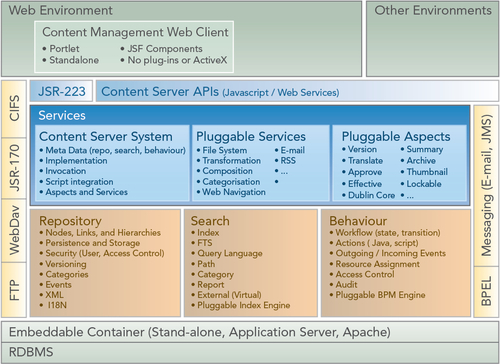Click the CIFS vertical label
This screenshot has height=364, width=500.
pos(14,109)
